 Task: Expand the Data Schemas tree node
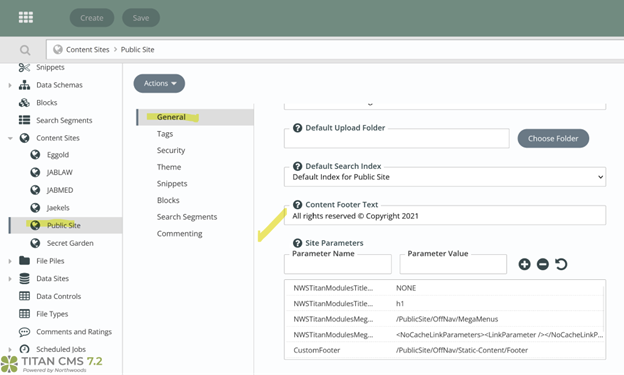pos(10,85)
